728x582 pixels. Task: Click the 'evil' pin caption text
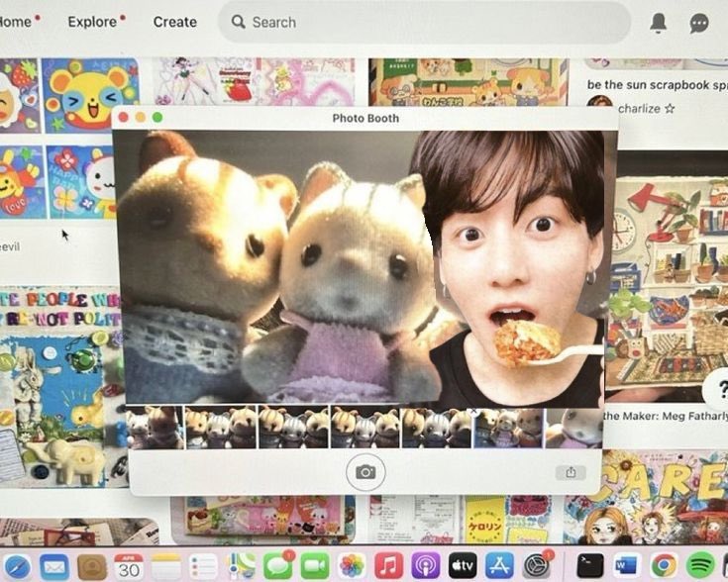pyautogui.click(x=10, y=246)
